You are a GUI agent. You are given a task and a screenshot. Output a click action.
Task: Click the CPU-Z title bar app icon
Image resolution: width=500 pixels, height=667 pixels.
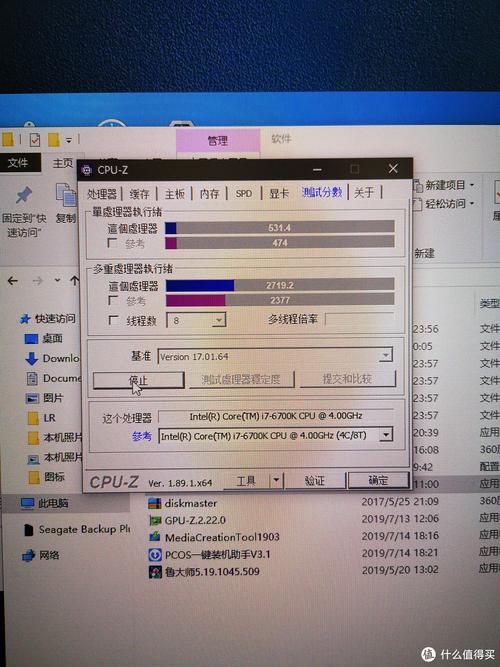click(x=87, y=170)
